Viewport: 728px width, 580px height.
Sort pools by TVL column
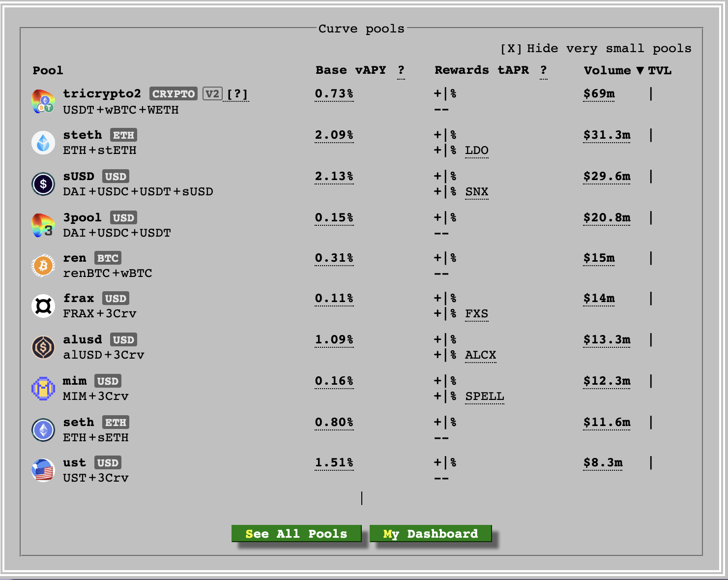coord(660,70)
